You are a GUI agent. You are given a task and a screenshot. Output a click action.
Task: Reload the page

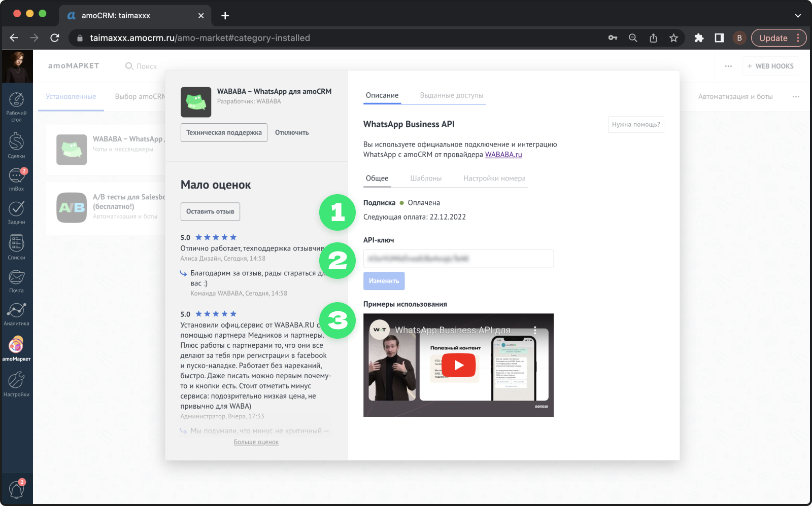click(55, 38)
